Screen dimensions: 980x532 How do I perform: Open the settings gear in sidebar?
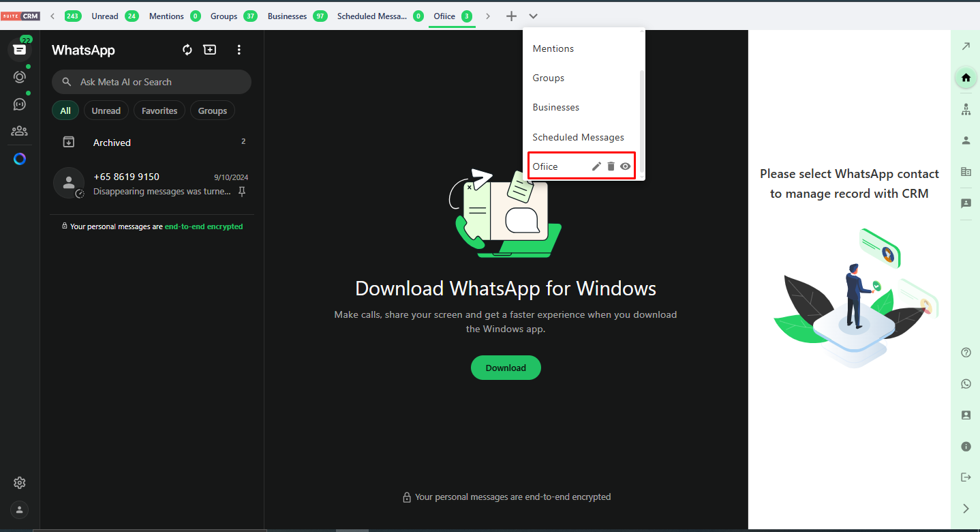[x=20, y=483]
